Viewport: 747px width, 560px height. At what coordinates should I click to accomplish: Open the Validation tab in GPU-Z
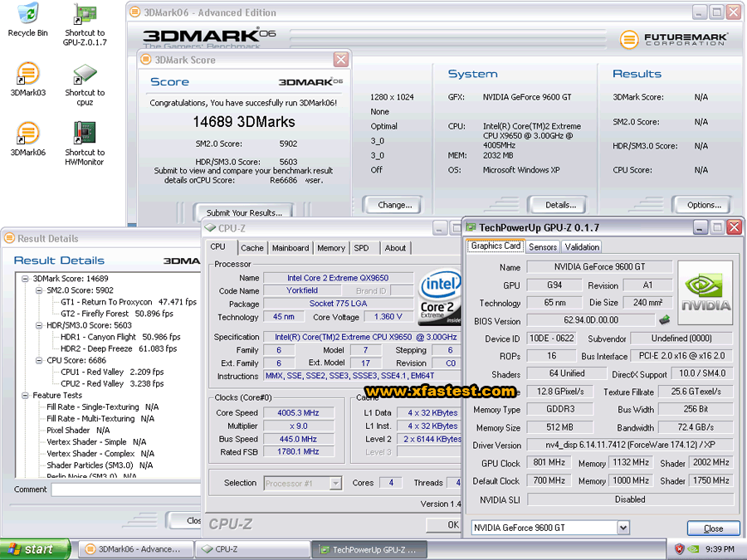tap(582, 246)
